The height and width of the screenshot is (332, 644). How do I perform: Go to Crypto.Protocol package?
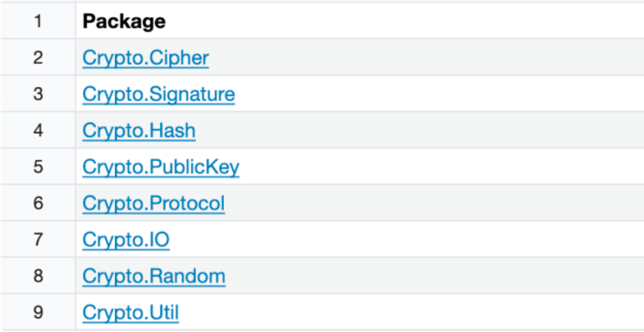(153, 203)
